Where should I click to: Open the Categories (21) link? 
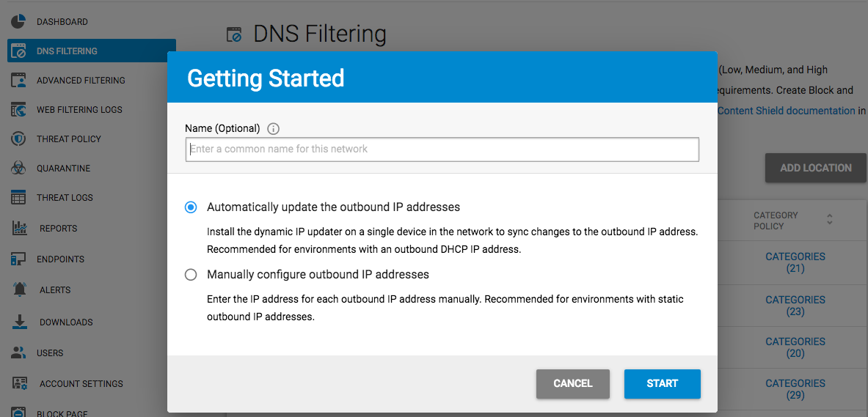click(x=795, y=262)
